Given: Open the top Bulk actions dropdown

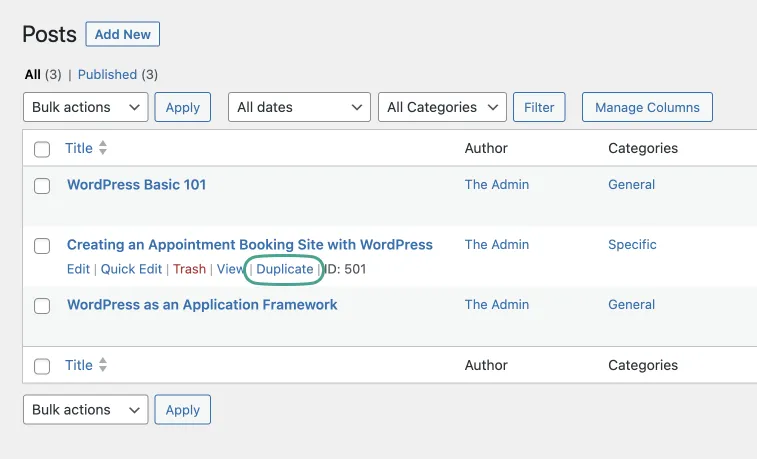Looking at the screenshot, I should click(x=85, y=107).
